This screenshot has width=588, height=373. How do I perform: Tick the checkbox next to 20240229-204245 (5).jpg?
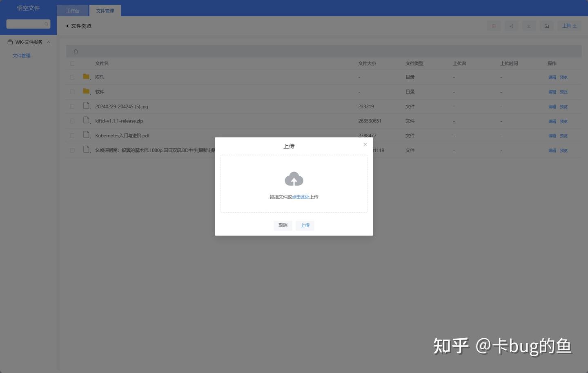pyautogui.click(x=72, y=106)
